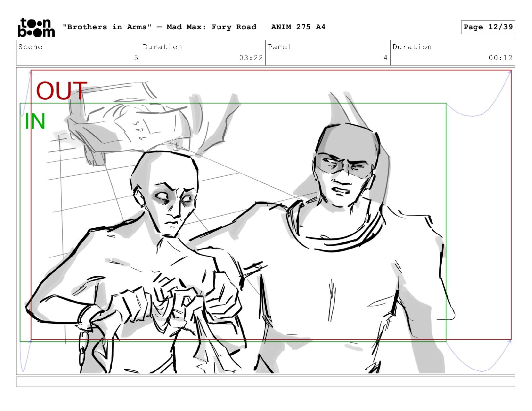The width and height of the screenshot is (532, 411).
Task: Click the second Duration header beside Panel
Action: [412, 47]
